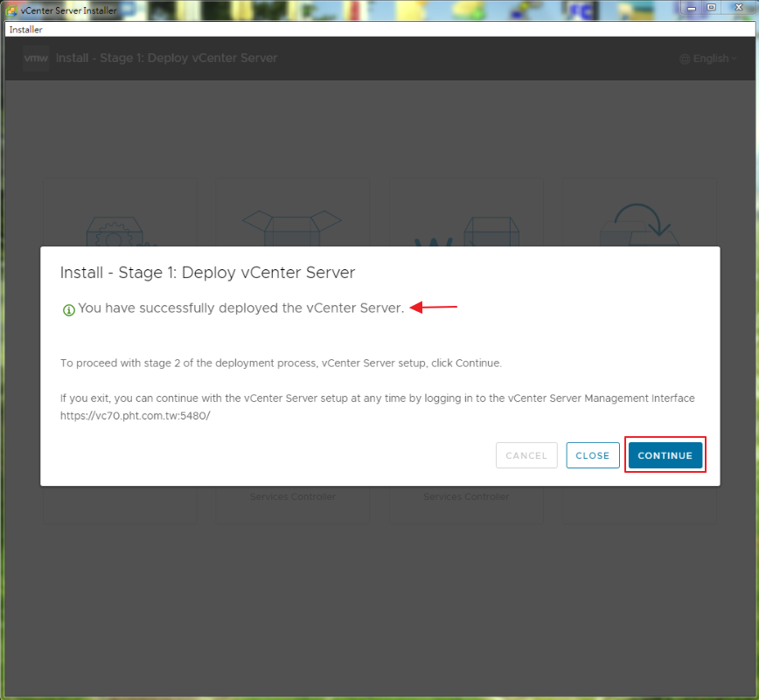
Task: Click the vCenter Server Installer title bar icon
Action: [x=11, y=10]
